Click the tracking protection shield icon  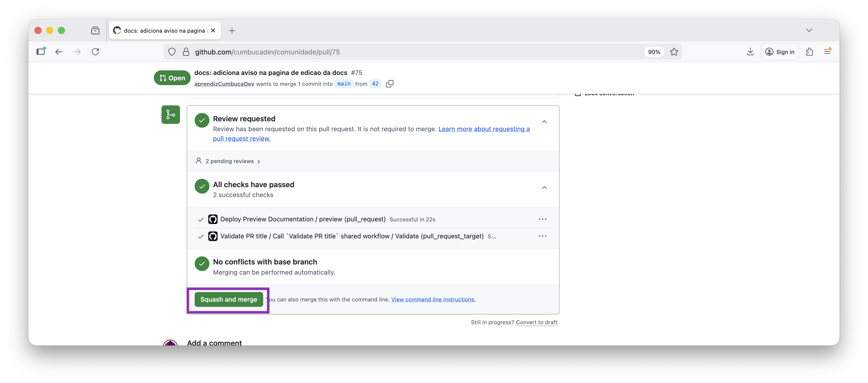172,52
